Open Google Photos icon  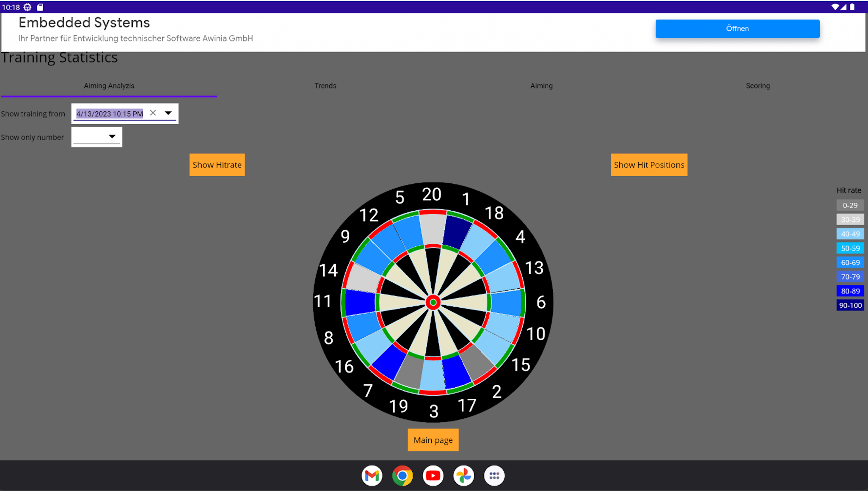coord(463,476)
